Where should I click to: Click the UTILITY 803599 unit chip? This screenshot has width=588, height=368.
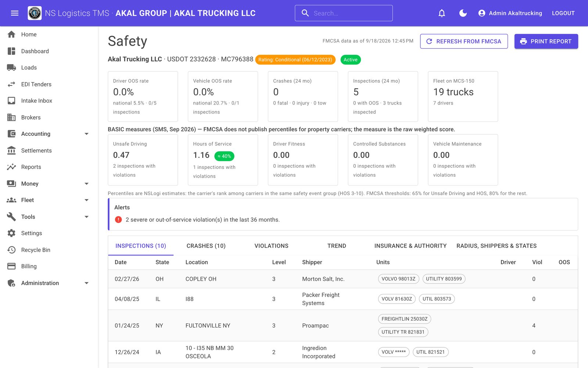[x=444, y=279]
